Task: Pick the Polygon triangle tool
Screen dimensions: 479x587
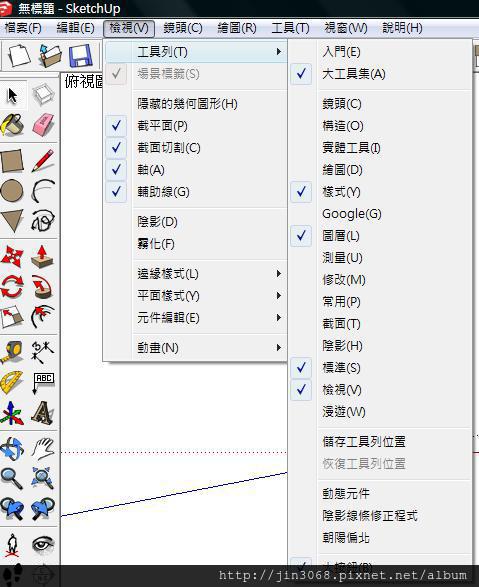Action: click(12, 220)
